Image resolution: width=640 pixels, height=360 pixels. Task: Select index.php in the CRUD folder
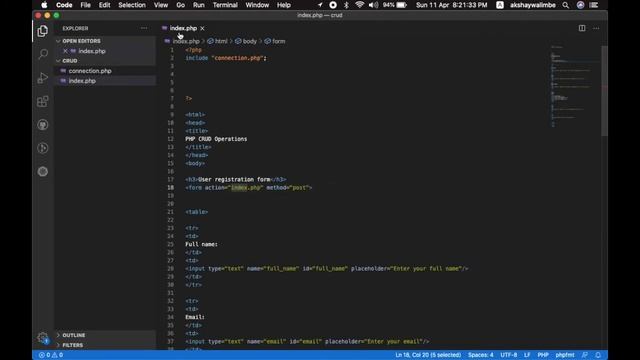pos(82,81)
